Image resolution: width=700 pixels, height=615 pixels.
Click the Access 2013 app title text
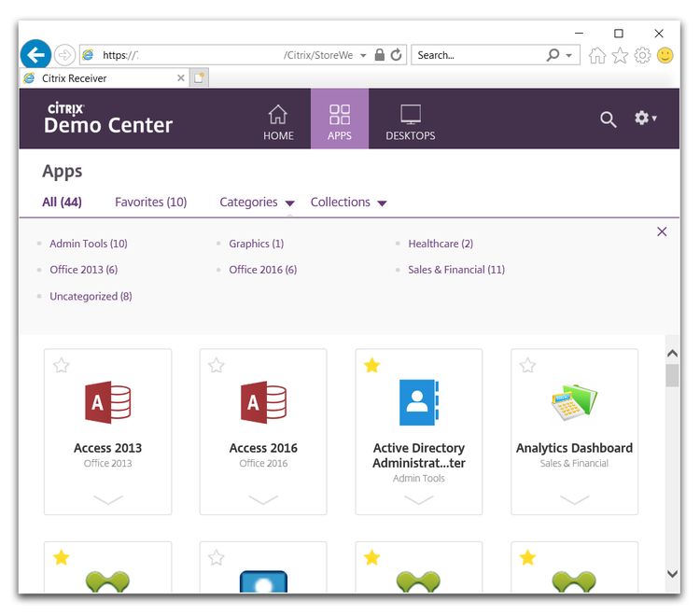[x=107, y=448]
